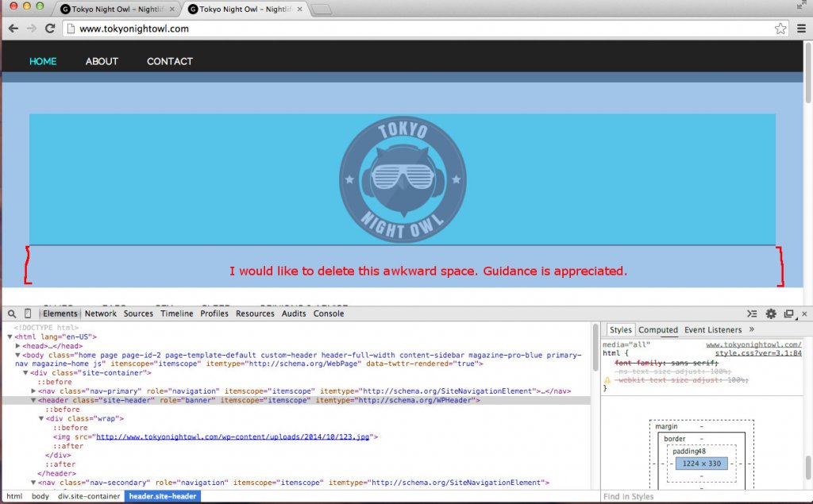
Task: Show the console drawer icon
Action: point(752,314)
